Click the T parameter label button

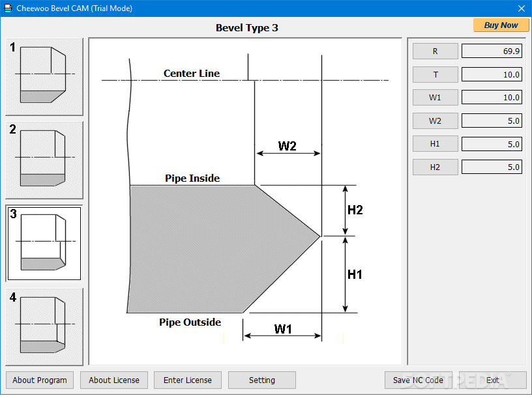436,74
